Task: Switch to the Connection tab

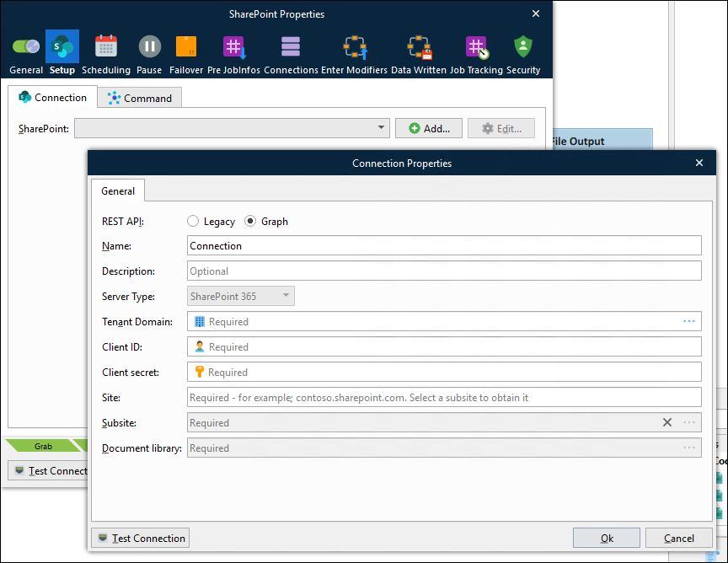Action: point(52,98)
